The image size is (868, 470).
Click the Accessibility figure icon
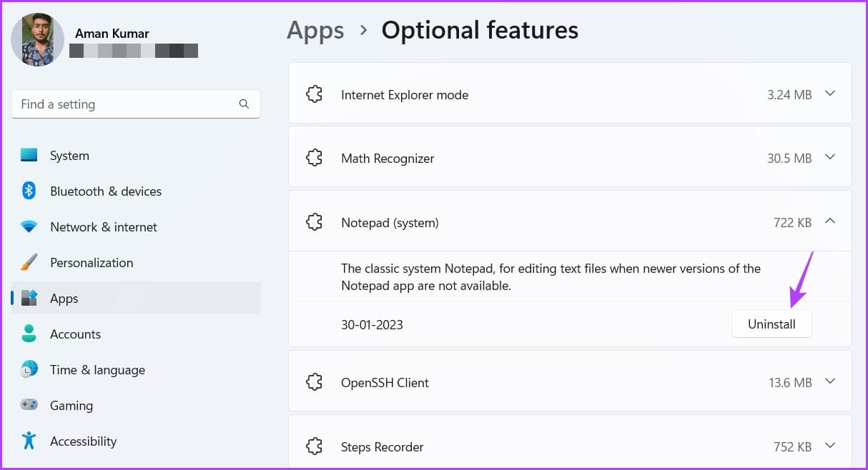coord(29,441)
